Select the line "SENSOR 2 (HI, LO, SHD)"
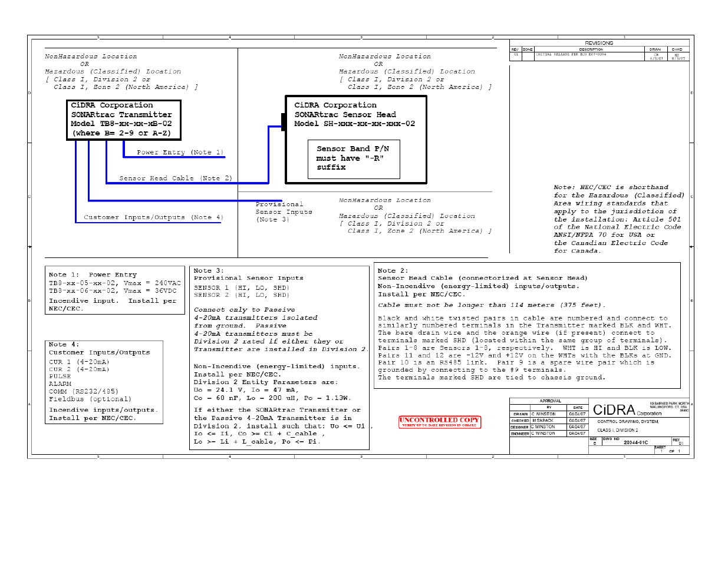 [242, 295]
